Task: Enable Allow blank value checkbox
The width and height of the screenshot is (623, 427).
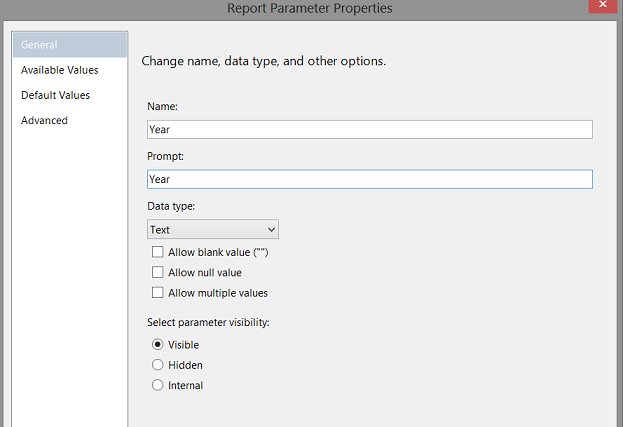Action: (x=157, y=252)
